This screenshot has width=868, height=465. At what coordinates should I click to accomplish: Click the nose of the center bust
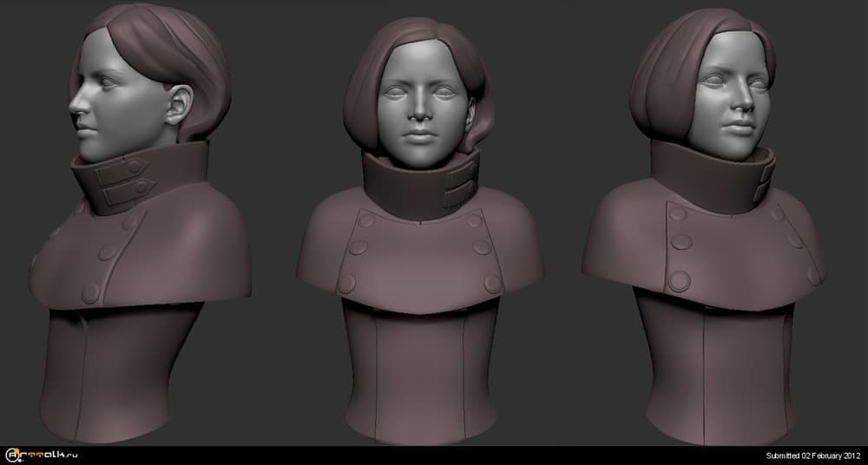[x=421, y=108]
